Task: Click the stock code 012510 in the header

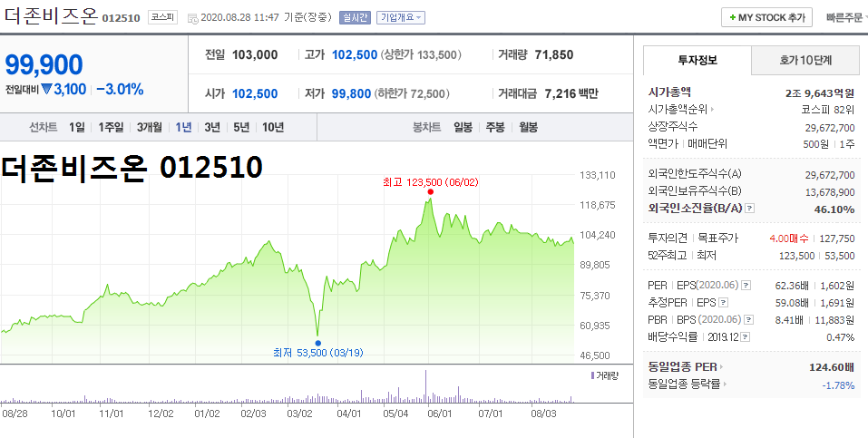Action: pyautogui.click(x=122, y=18)
